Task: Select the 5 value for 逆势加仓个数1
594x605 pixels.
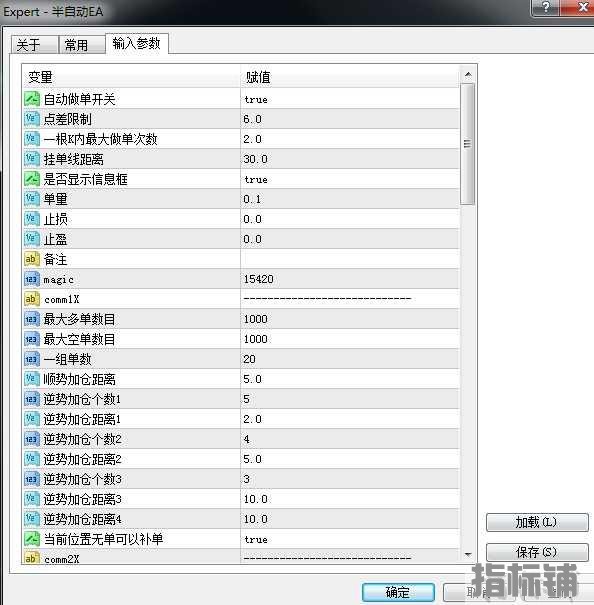Action: click(x=247, y=399)
